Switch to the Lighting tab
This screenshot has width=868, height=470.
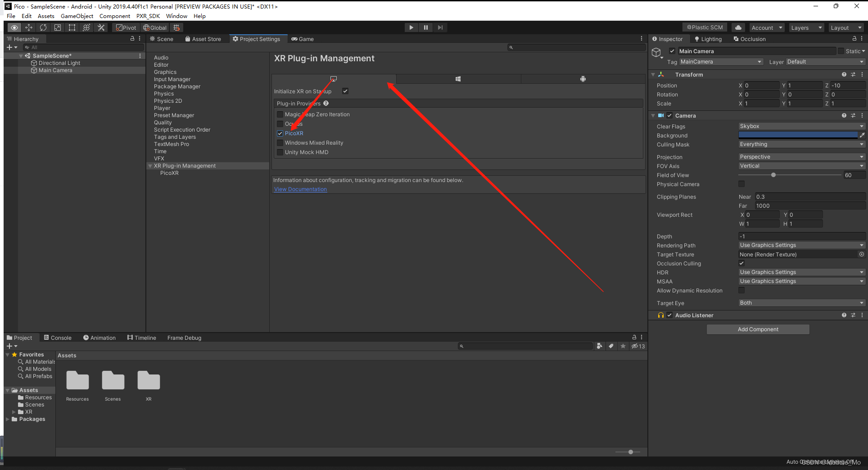(x=708, y=39)
